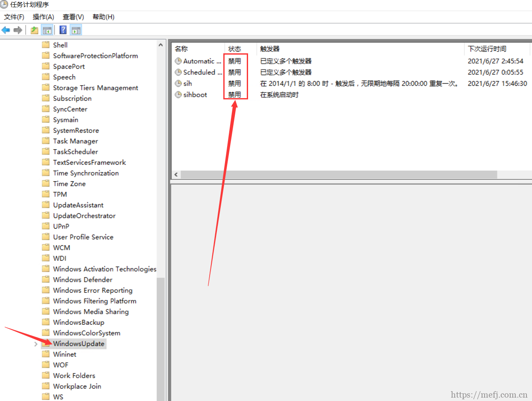Image resolution: width=532 pixels, height=401 pixels.
Task: Select the Storage Tiers Management folder
Action: click(x=96, y=87)
